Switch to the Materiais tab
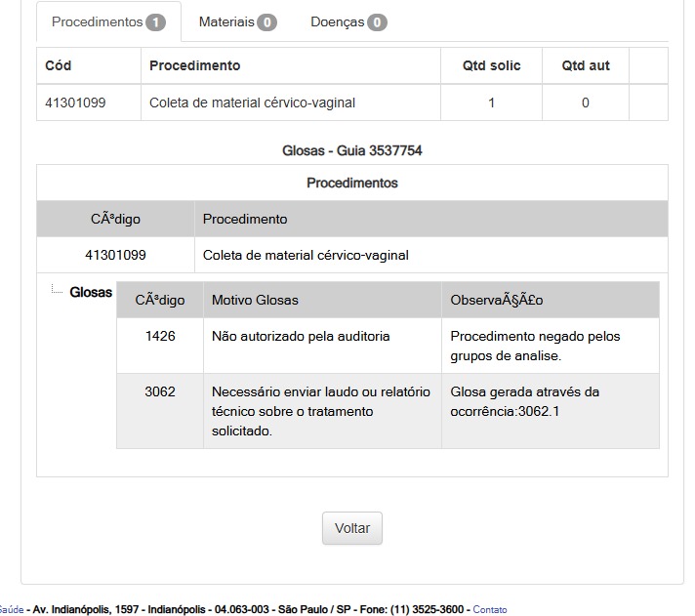Image resolution: width=695 pixels, height=616 pixels. click(x=237, y=21)
